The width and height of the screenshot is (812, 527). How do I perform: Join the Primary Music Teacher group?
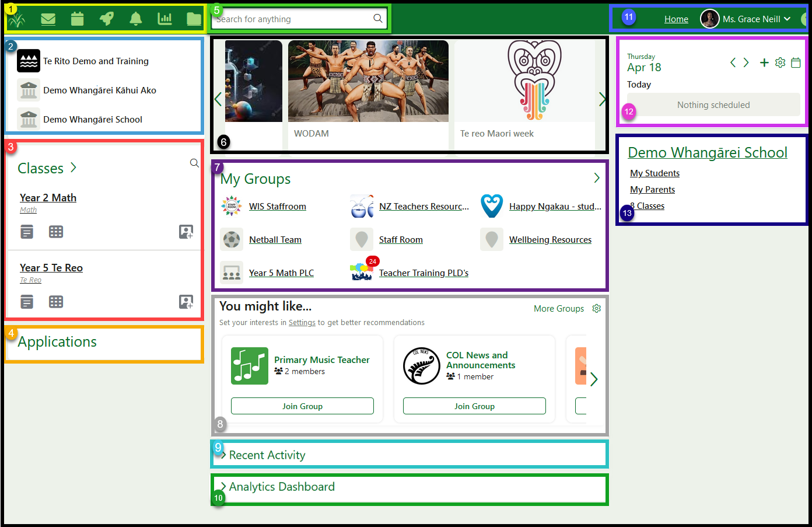pos(302,406)
